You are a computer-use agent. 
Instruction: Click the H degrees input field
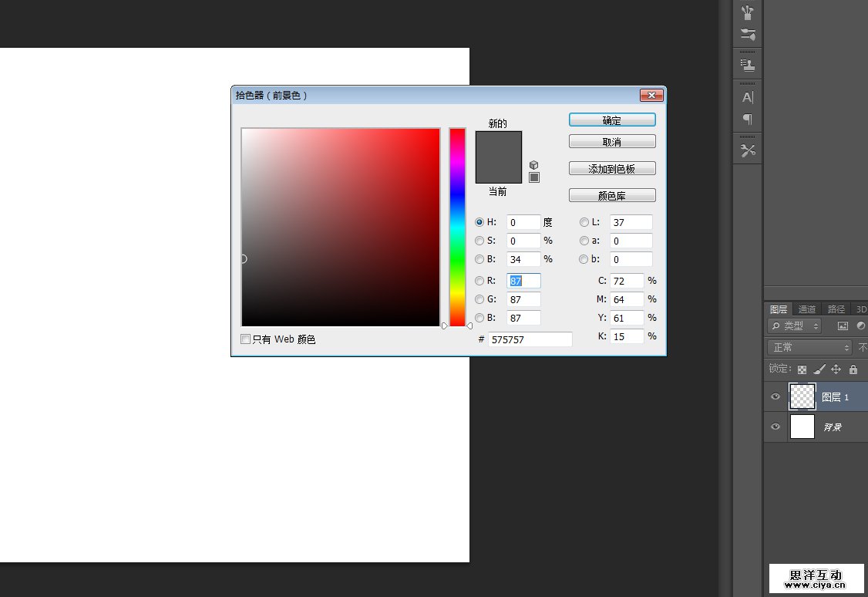pyautogui.click(x=523, y=222)
